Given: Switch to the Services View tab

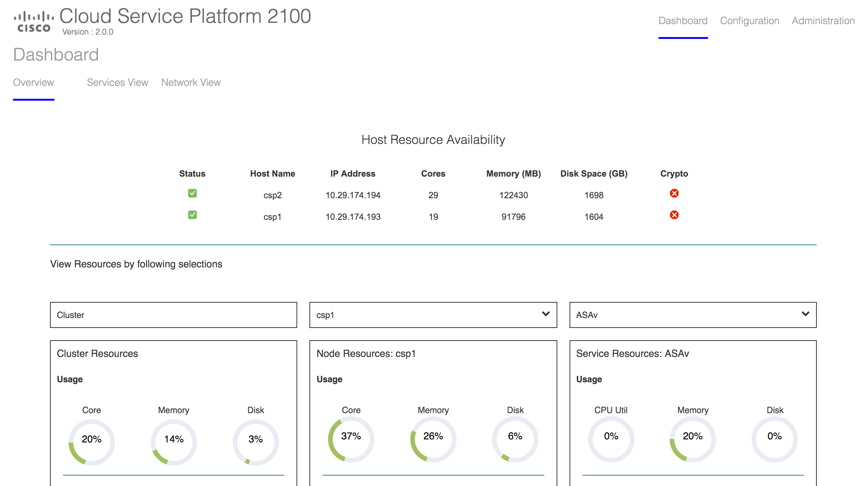Looking at the screenshot, I should pyautogui.click(x=117, y=82).
